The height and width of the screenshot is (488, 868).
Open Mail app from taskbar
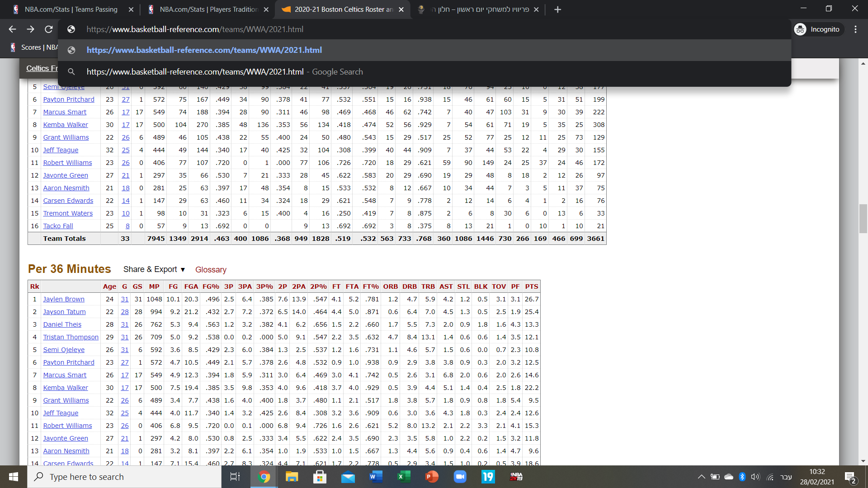coord(348,477)
